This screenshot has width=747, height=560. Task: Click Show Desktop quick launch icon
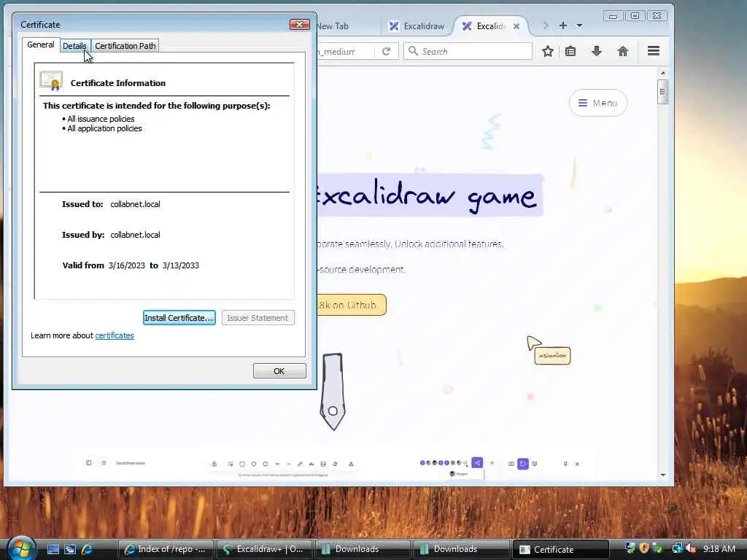tap(53, 549)
